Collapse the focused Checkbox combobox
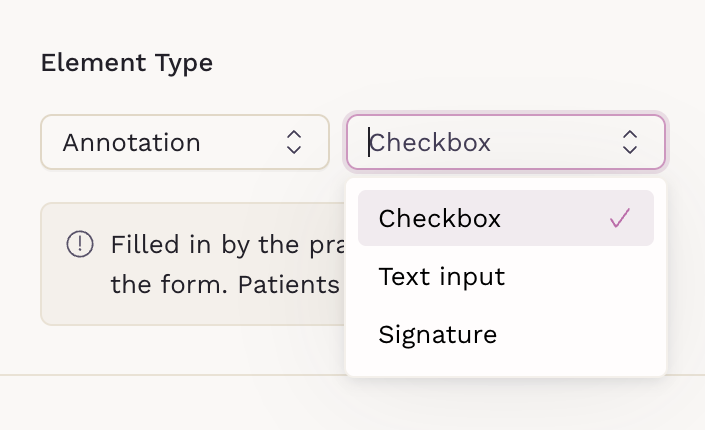 (x=506, y=142)
